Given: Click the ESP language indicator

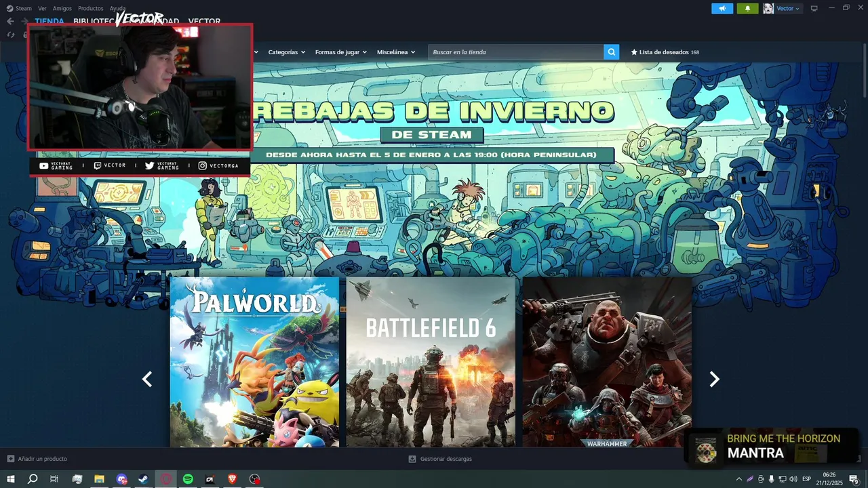Looking at the screenshot, I should [x=807, y=479].
